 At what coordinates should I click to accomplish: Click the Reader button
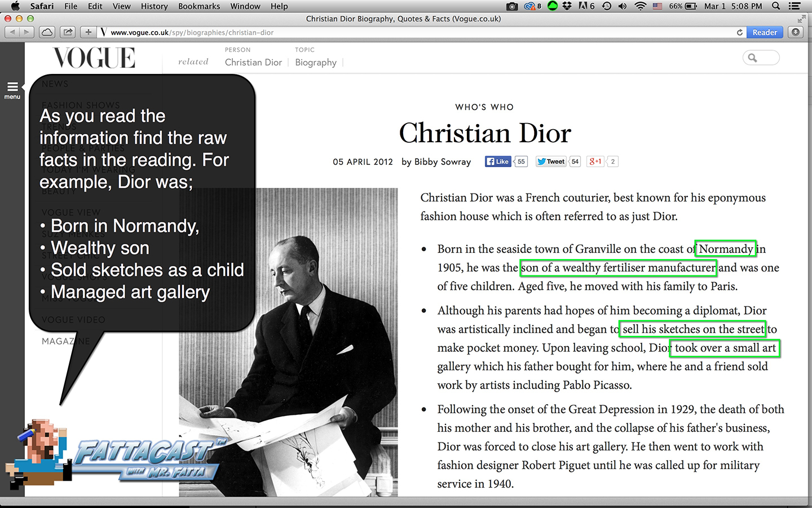[765, 32]
